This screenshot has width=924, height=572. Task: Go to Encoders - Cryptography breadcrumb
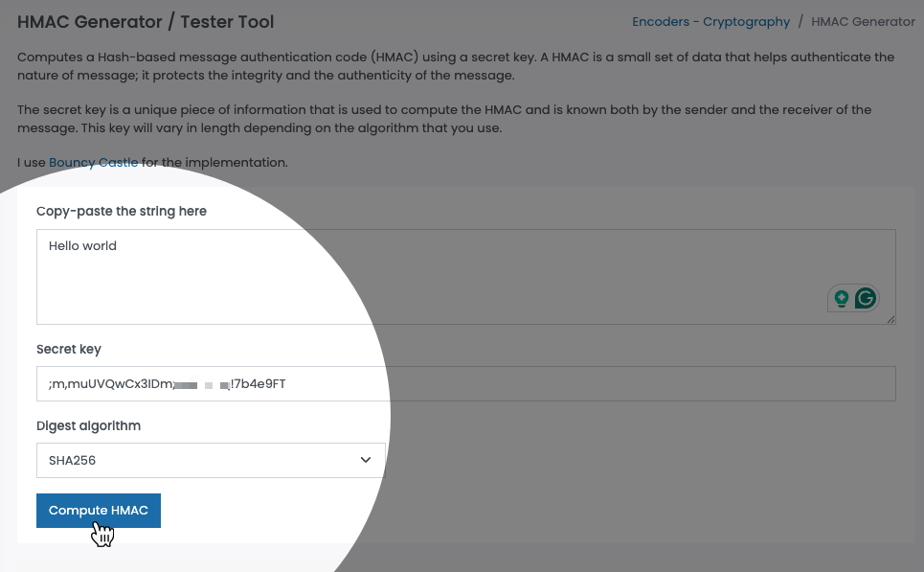click(710, 21)
